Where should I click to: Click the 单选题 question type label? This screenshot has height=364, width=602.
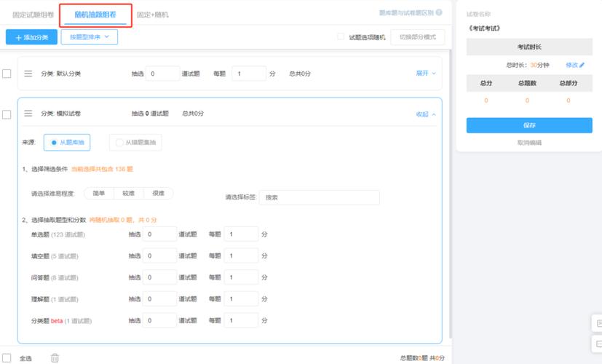pos(40,234)
